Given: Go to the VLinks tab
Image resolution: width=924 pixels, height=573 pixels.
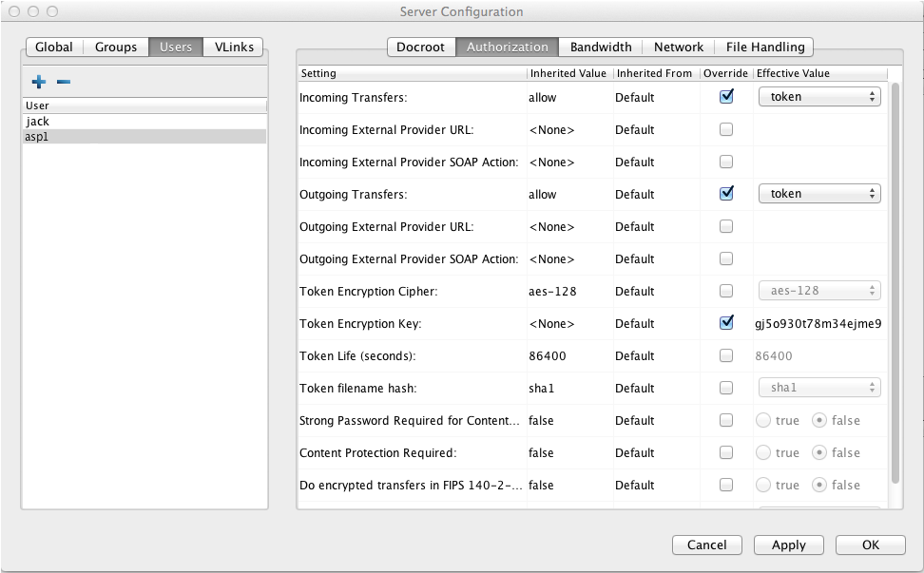Looking at the screenshot, I should click(x=233, y=47).
